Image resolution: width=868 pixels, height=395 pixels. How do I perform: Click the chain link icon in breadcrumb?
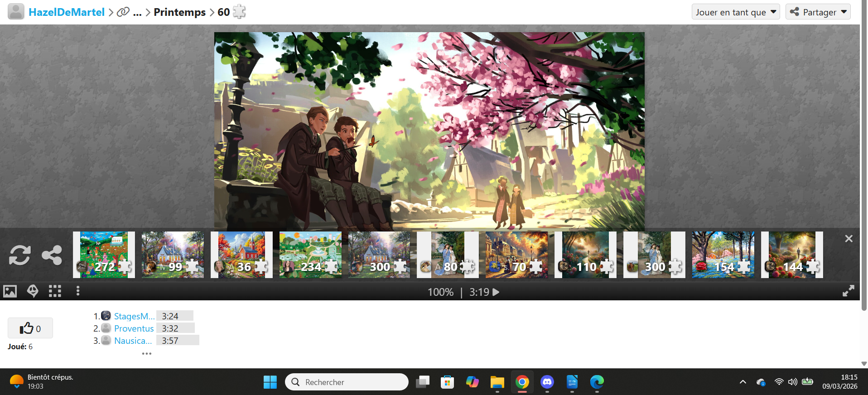(123, 12)
